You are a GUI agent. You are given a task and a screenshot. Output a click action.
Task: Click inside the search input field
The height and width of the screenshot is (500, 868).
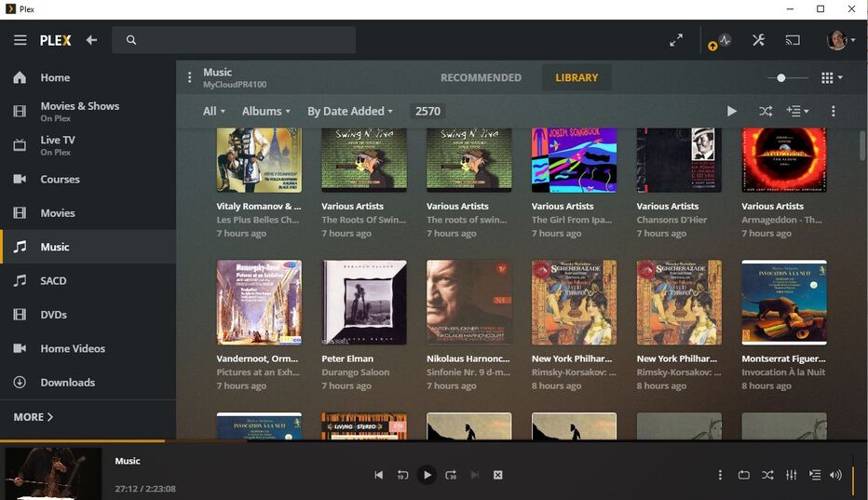click(x=234, y=40)
